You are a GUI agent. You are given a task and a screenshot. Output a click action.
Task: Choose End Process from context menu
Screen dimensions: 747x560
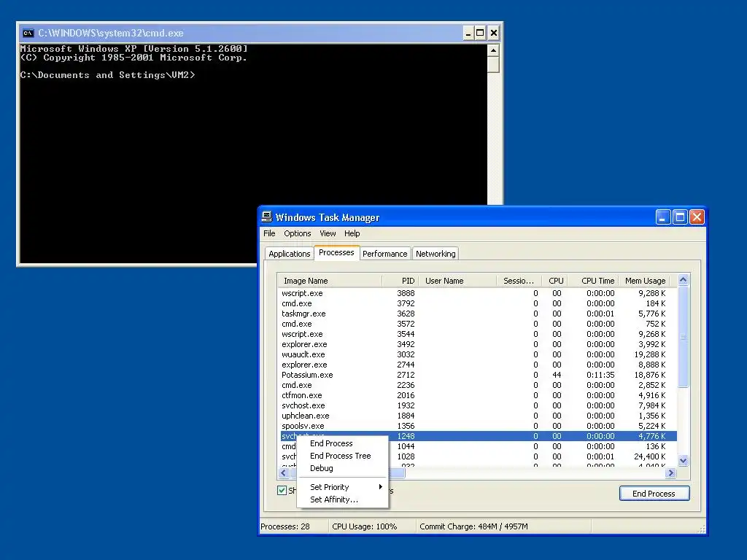pos(342,443)
